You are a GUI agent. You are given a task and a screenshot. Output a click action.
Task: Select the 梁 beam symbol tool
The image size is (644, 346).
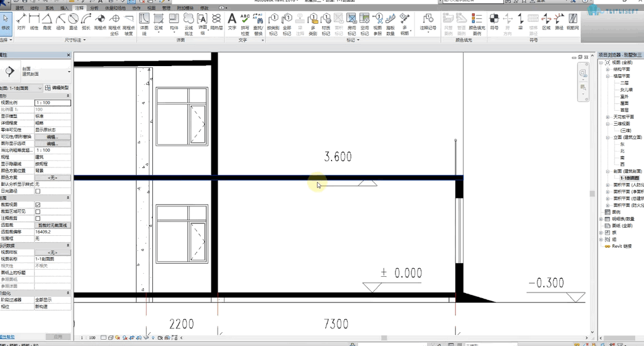coord(520,22)
